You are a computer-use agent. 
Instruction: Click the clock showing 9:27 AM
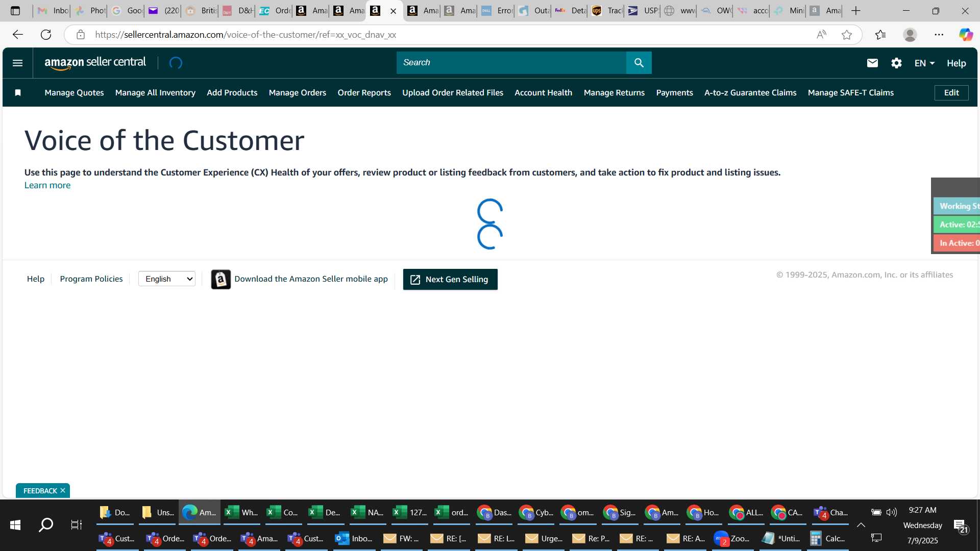tap(922, 510)
